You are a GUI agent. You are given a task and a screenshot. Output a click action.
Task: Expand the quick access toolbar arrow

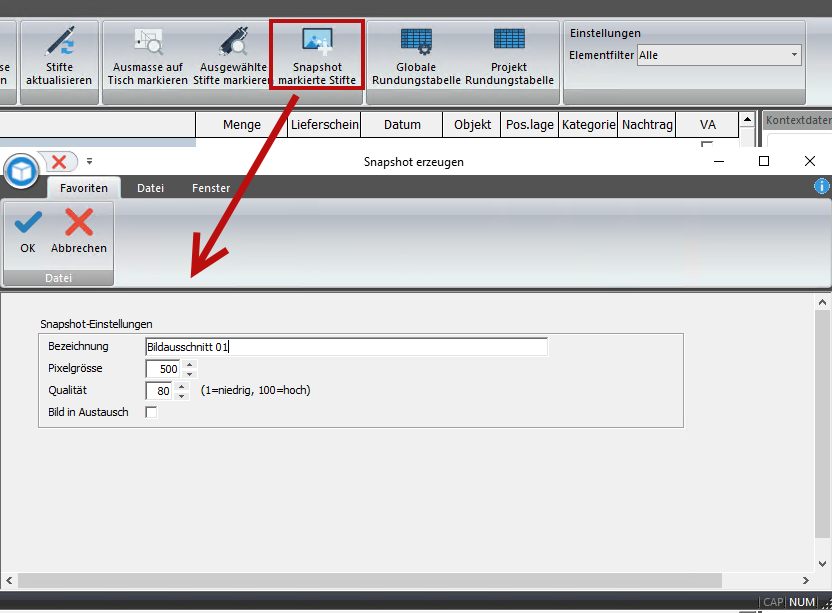89,161
